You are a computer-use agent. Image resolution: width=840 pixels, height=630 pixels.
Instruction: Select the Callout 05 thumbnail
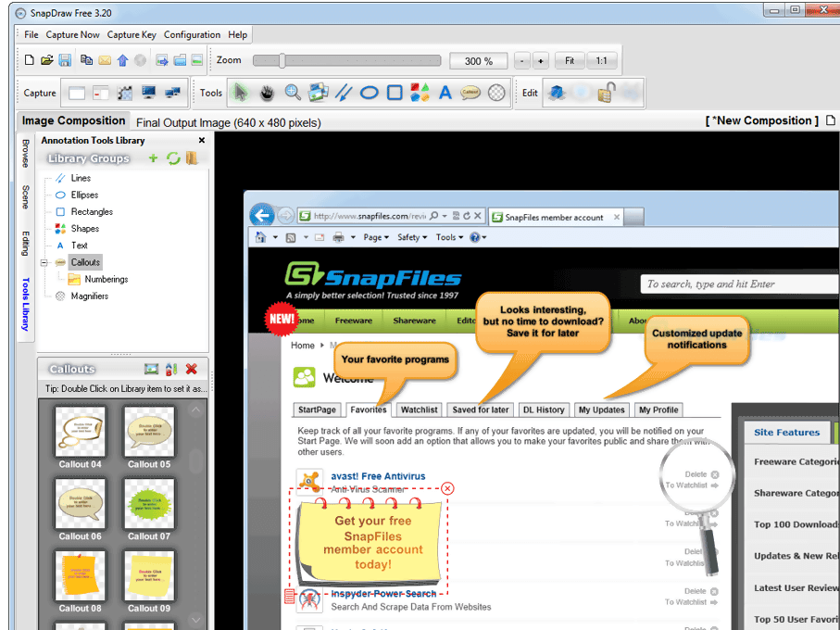click(x=149, y=432)
